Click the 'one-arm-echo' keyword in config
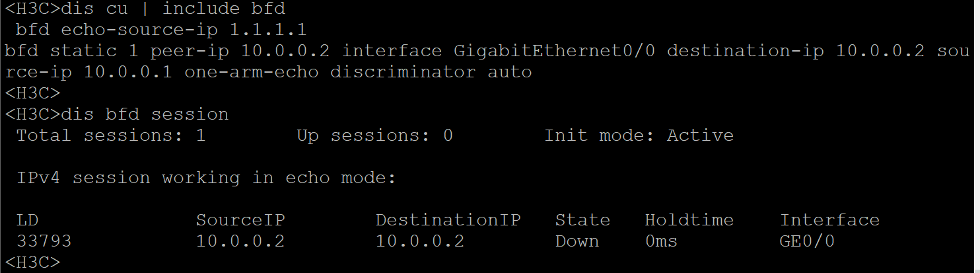Viewport: 980px width, 273px height. pyautogui.click(x=252, y=72)
